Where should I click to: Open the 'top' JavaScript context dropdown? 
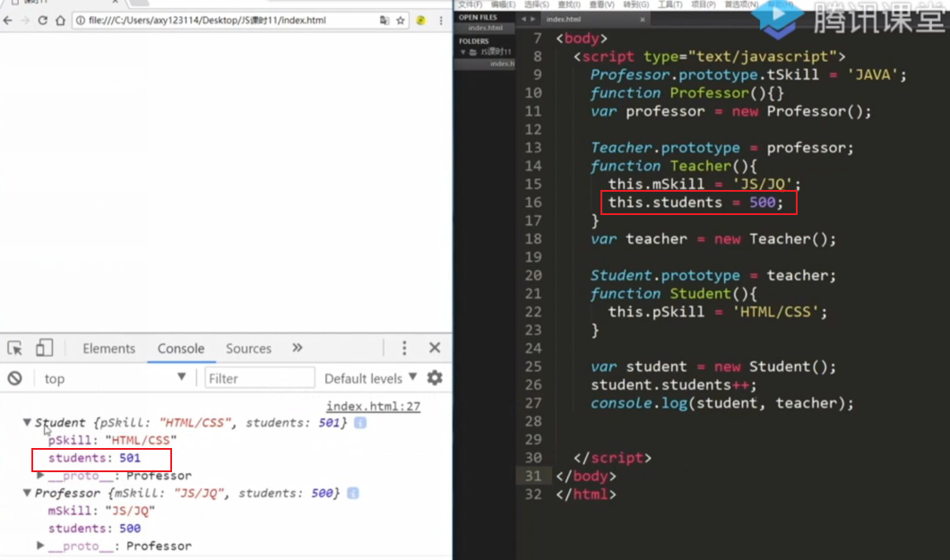114,378
